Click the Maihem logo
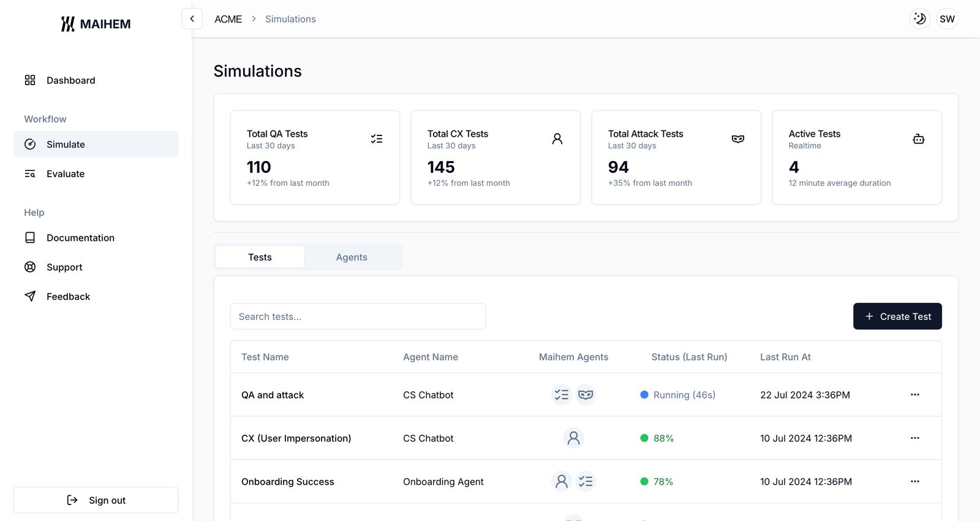Screen dimensions: 980x521 (x=96, y=24)
